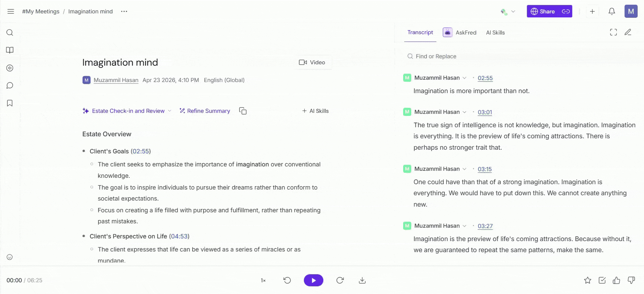Click Muzammil Hasan speaker name at 03:01
The image size is (644, 294).
(437, 112)
